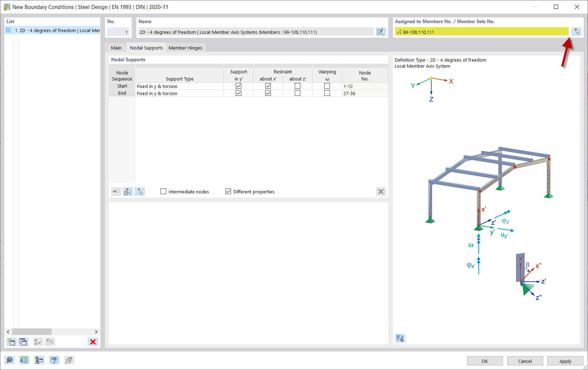Select list item 1 2D - 4 degrees of freedom
The image size is (588, 370).
click(52, 30)
